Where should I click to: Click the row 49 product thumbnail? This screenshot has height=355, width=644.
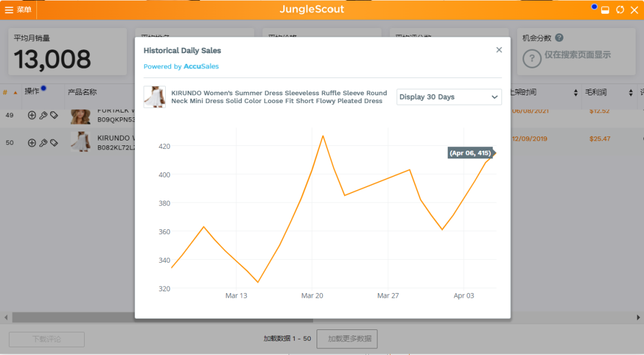[80, 117]
